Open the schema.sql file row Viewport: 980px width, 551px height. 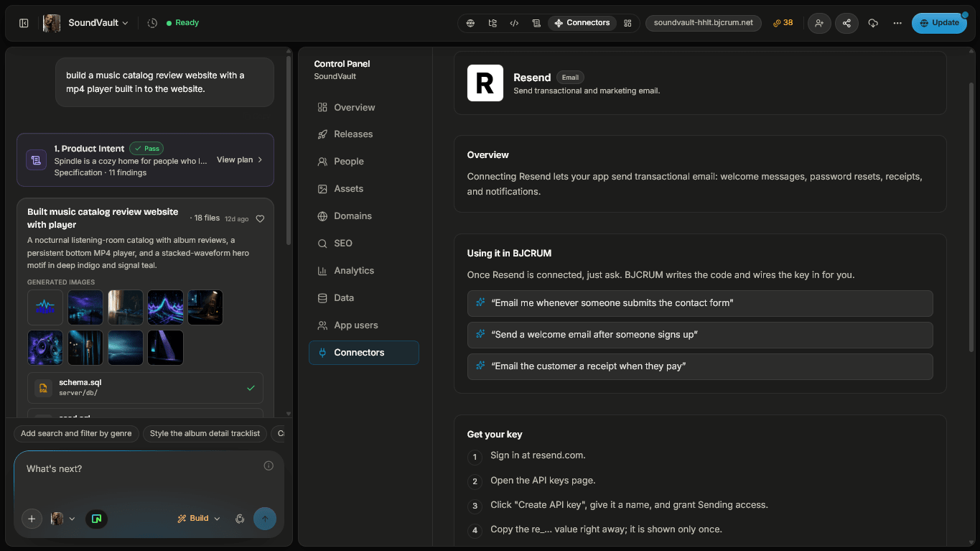(x=145, y=388)
